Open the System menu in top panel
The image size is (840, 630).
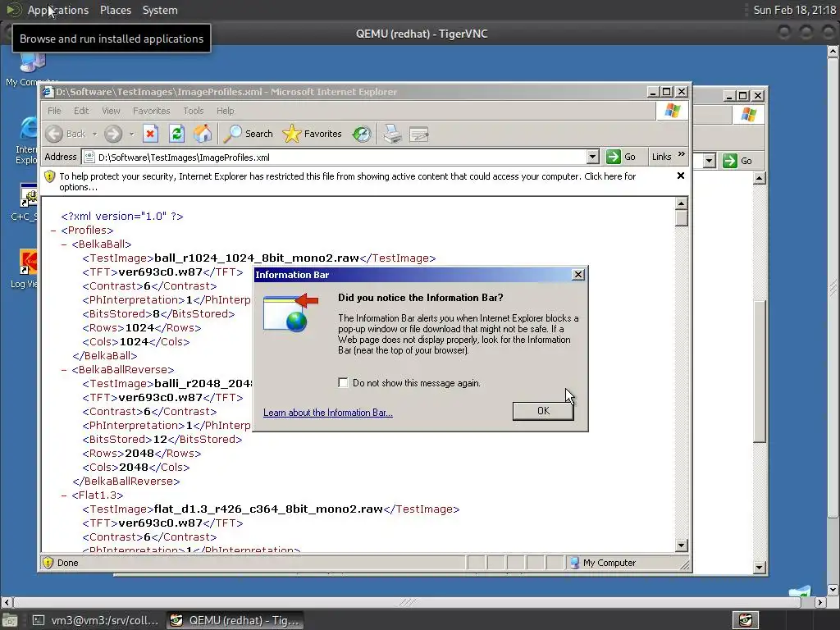click(x=160, y=10)
